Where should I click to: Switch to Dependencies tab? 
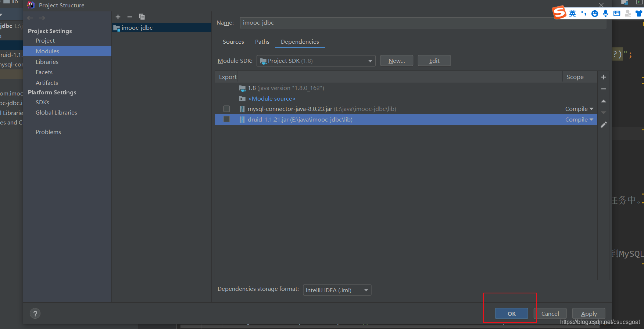(x=300, y=42)
